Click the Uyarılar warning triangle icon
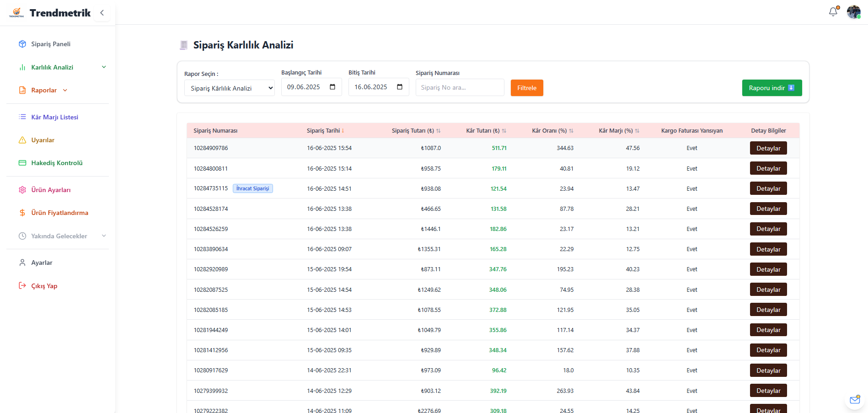 pyautogui.click(x=22, y=140)
